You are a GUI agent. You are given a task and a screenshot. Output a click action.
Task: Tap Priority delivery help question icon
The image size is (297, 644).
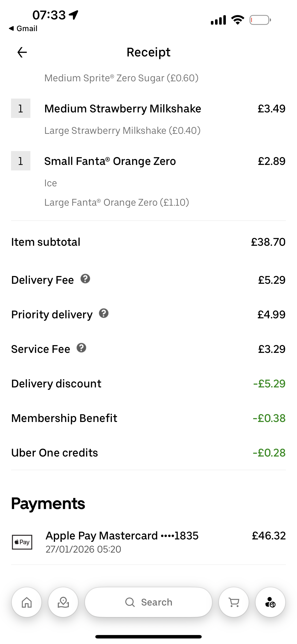tap(104, 313)
